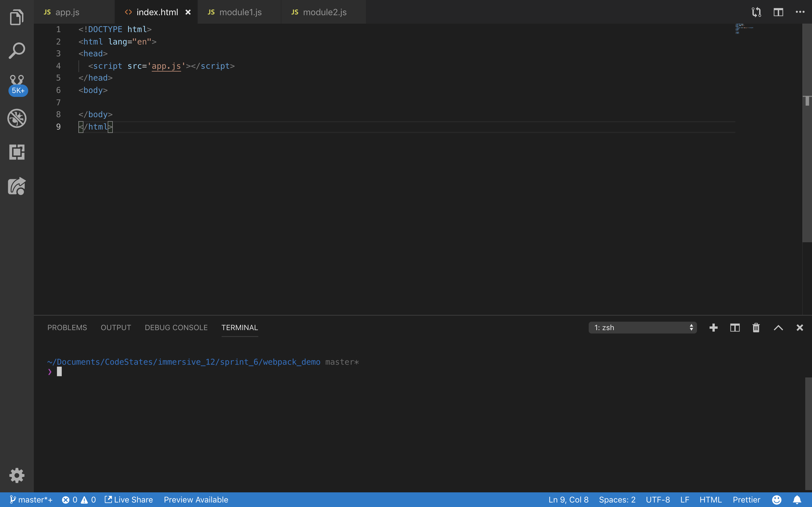Screen dimensions: 812x507
Task: Open the Explorer files icon
Action: [17, 17]
